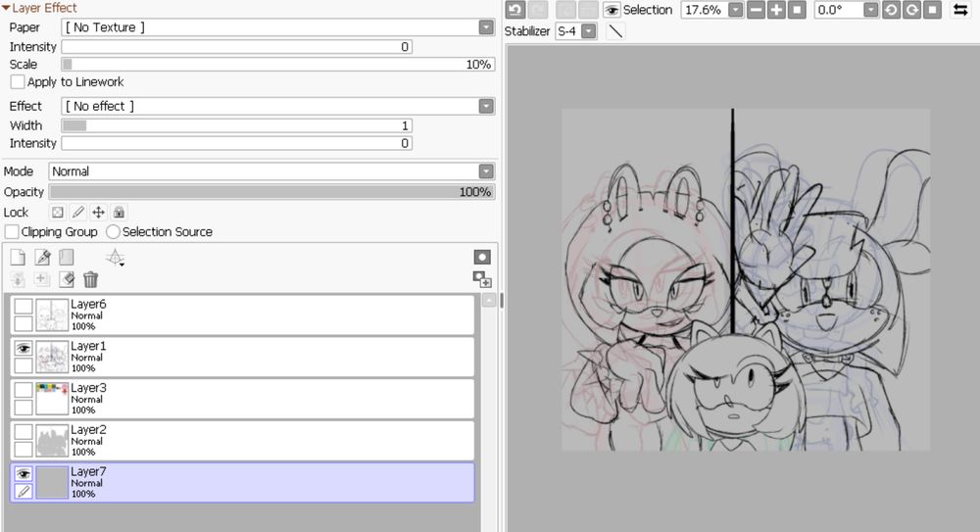Viewport: 980px width, 532px height.
Task: Delete layer with trash can icon
Action: coord(90,279)
